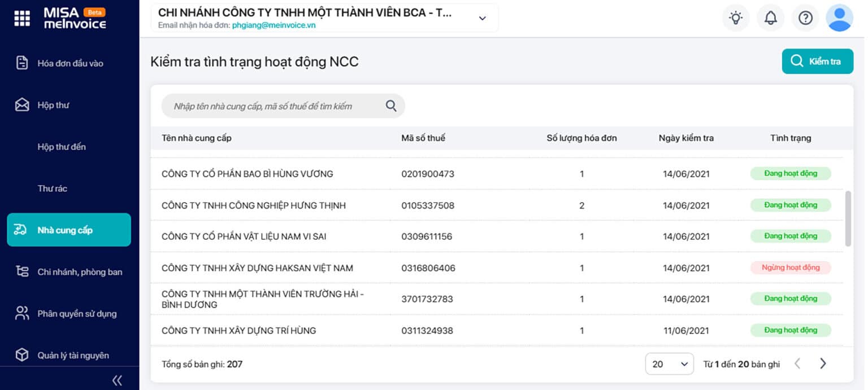Collapse the sidebar with double chevron

pos(117,380)
